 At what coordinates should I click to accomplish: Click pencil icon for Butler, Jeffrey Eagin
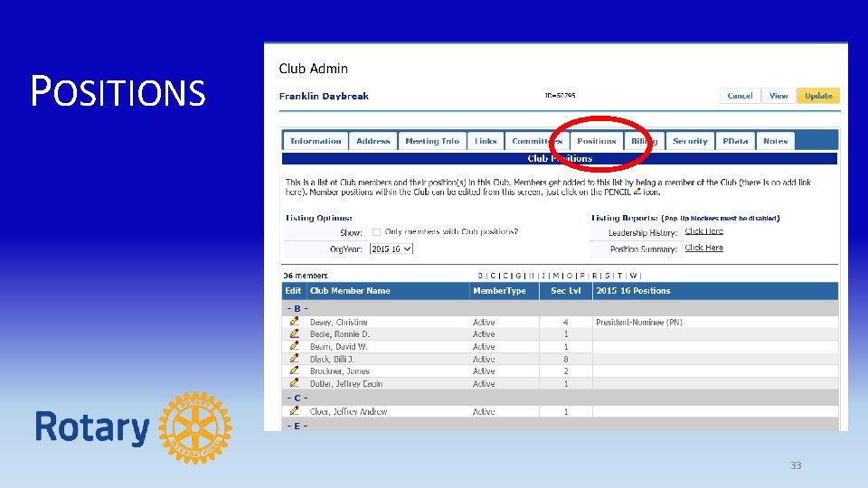(294, 383)
